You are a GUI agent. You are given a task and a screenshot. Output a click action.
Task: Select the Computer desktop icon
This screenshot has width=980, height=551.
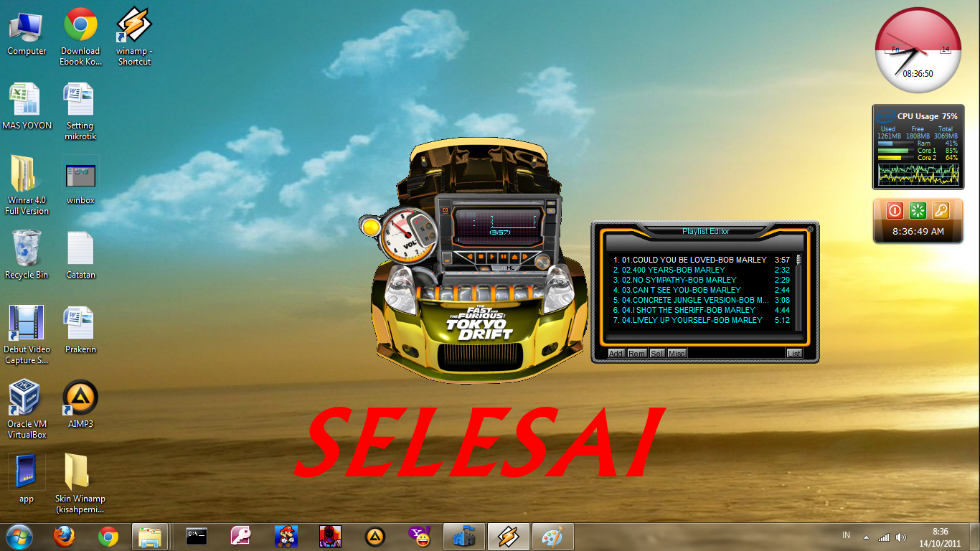click(x=27, y=34)
